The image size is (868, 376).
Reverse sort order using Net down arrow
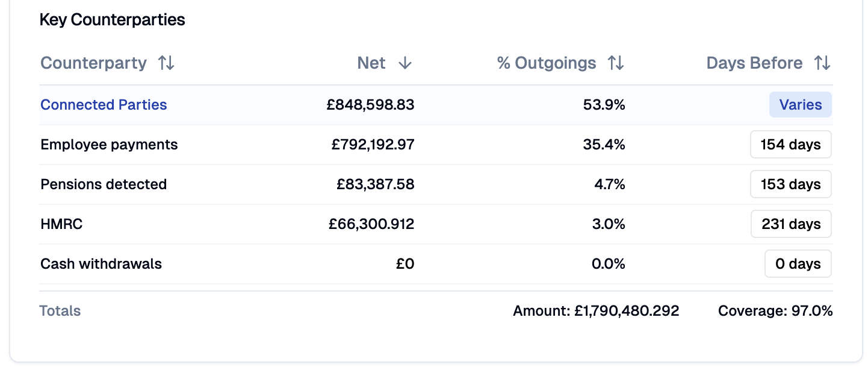click(405, 63)
